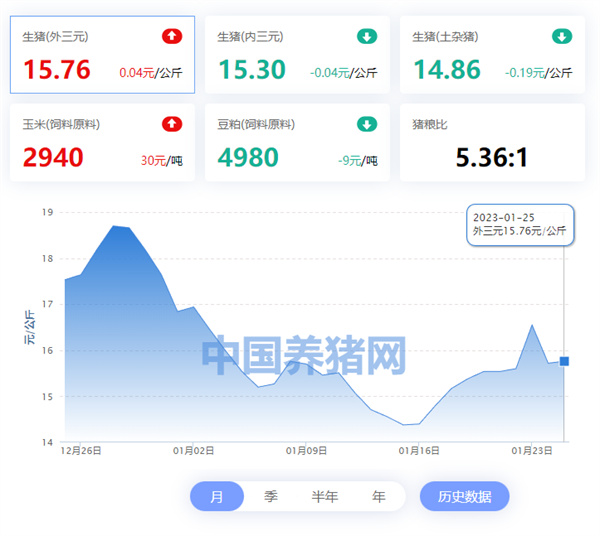Click red up arrow on 生猪(外三元) card

(172, 37)
